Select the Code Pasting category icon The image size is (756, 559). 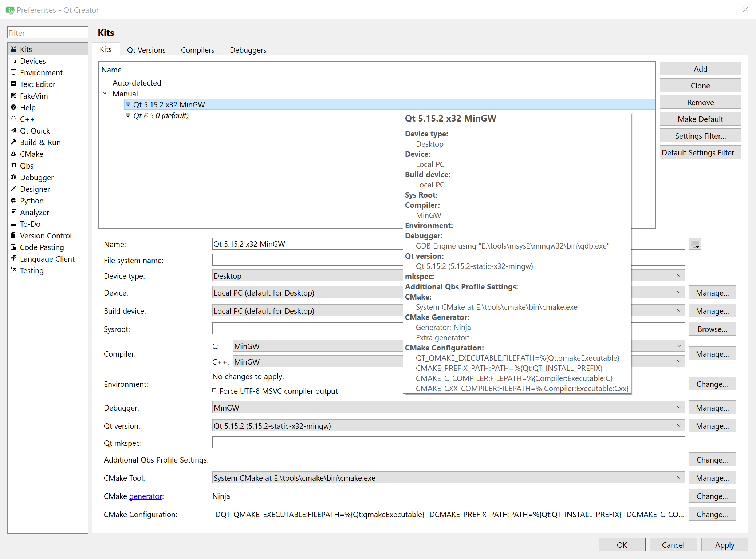click(14, 247)
